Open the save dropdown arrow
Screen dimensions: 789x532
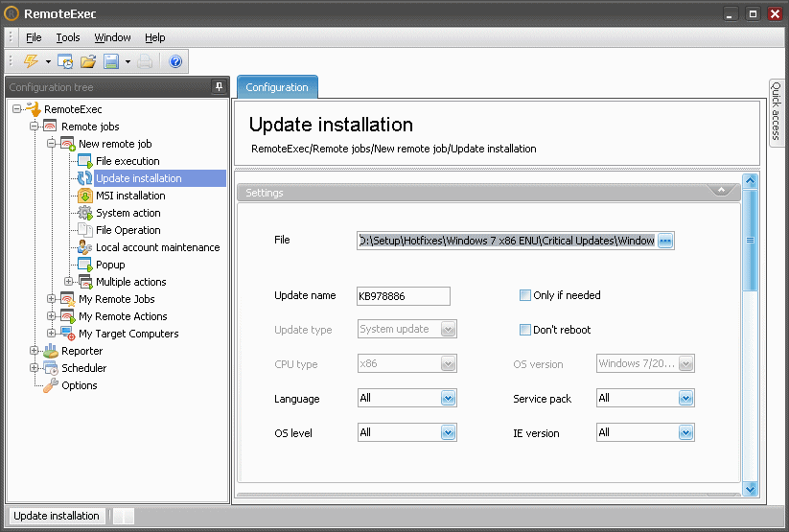[128, 62]
